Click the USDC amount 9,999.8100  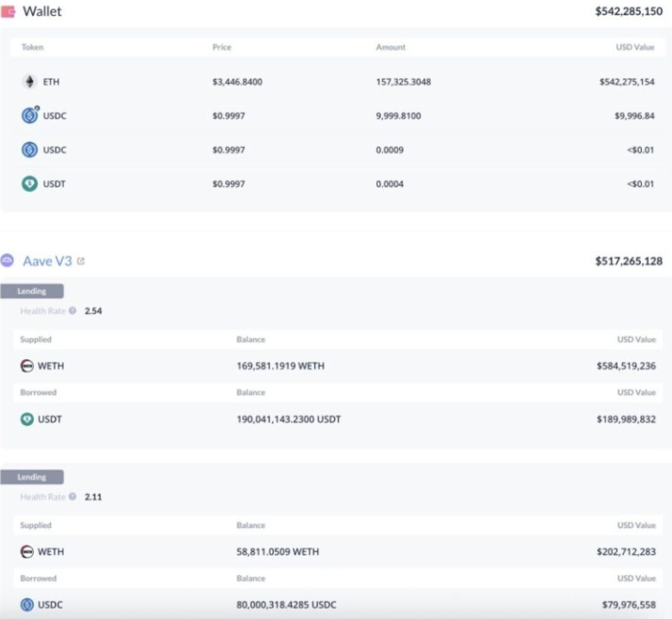point(398,116)
